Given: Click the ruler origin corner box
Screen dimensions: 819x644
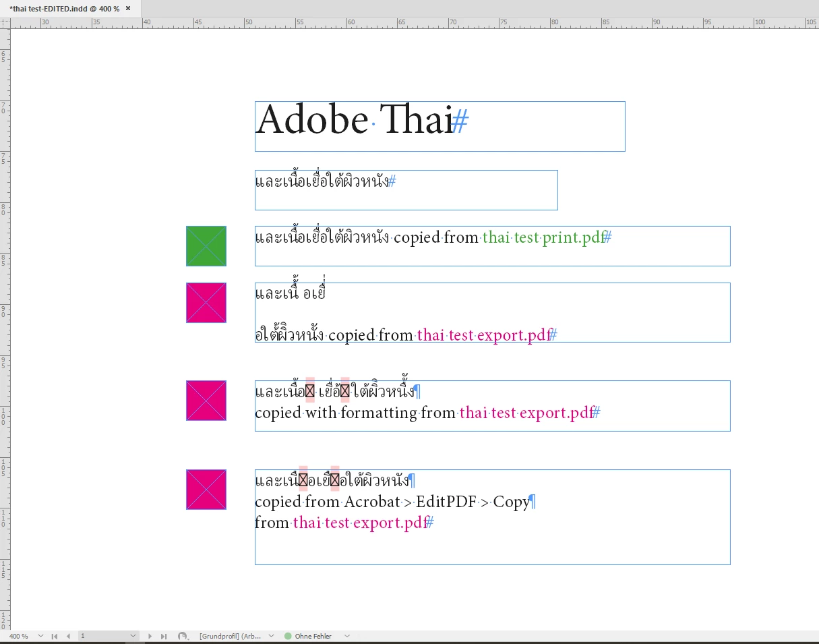Looking at the screenshot, I should click(5, 23).
